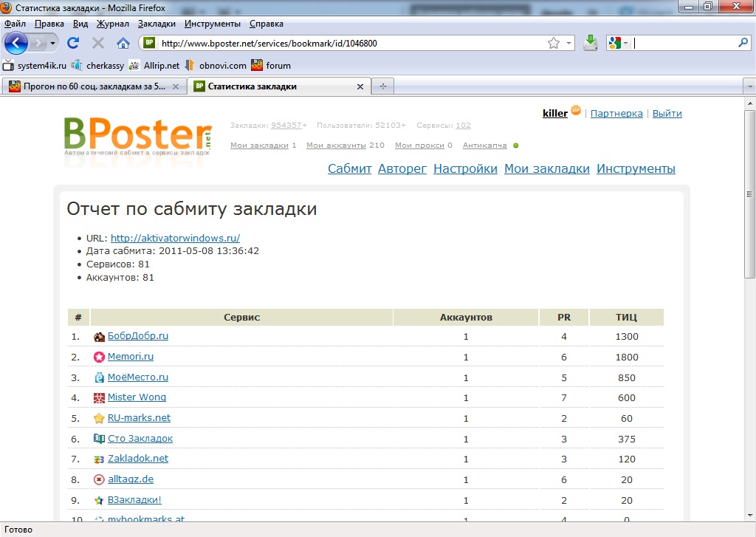Viewport: 756px width, 537px height.
Task: Click the ТИЦ column header
Action: (x=626, y=318)
